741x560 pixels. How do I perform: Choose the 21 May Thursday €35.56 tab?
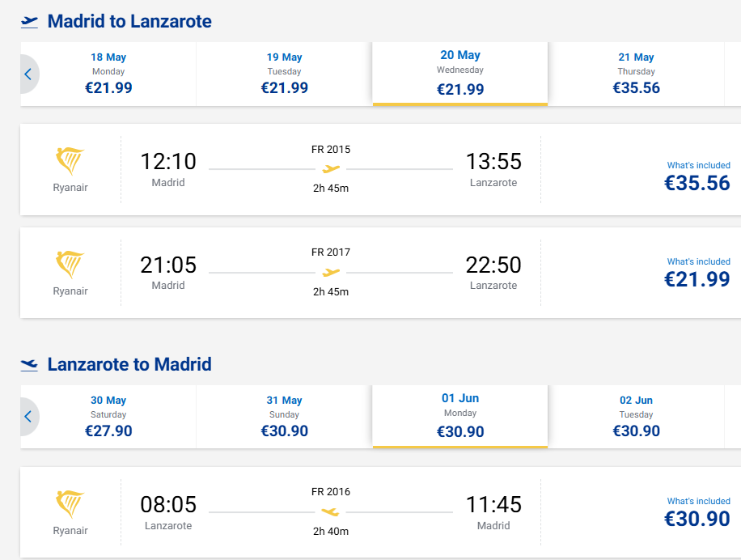point(636,74)
